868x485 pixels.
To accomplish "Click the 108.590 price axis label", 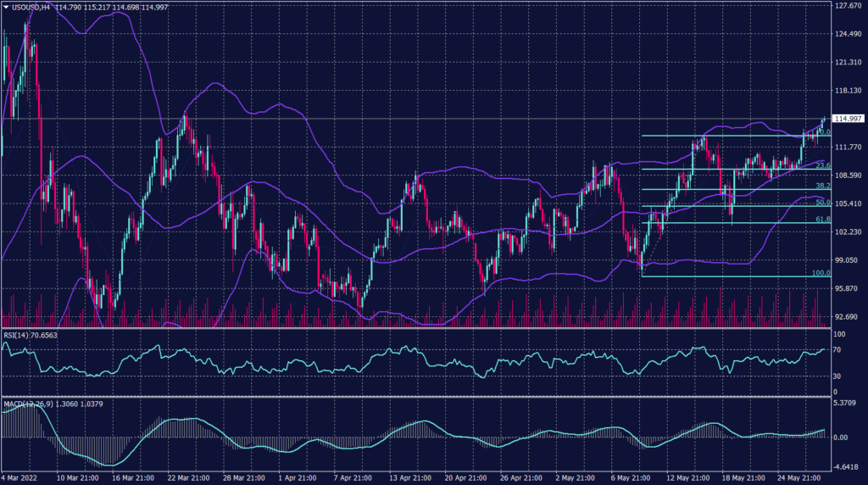I will pos(848,176).
